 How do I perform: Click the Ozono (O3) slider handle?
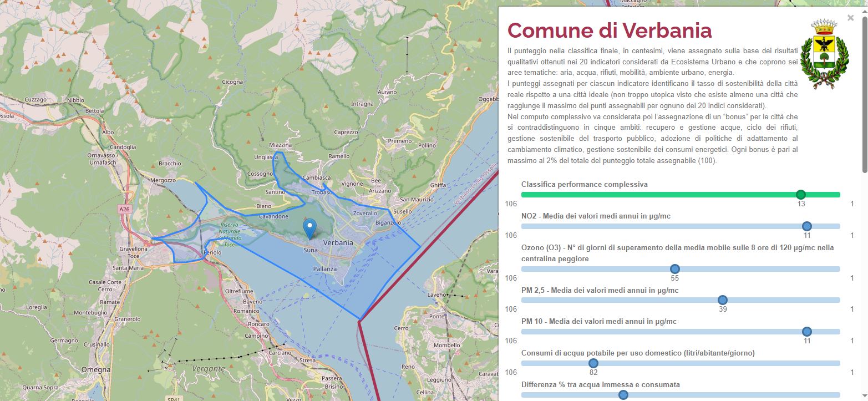674,269
